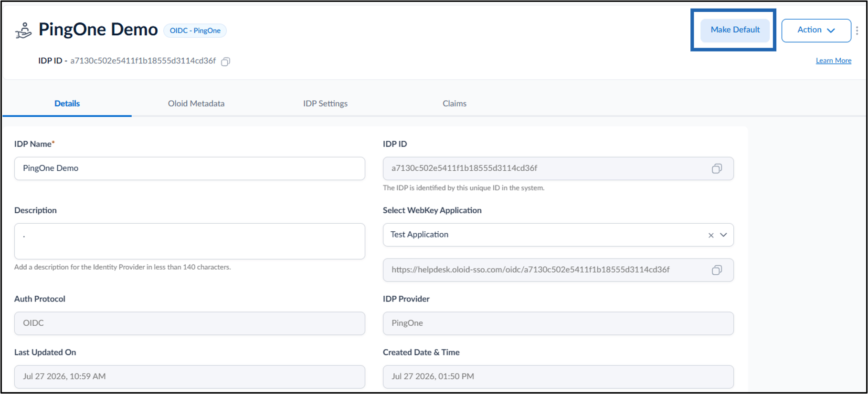Click the PingOne Demo page title
Screen dimensions: 868x394
(x=98, y=30)
